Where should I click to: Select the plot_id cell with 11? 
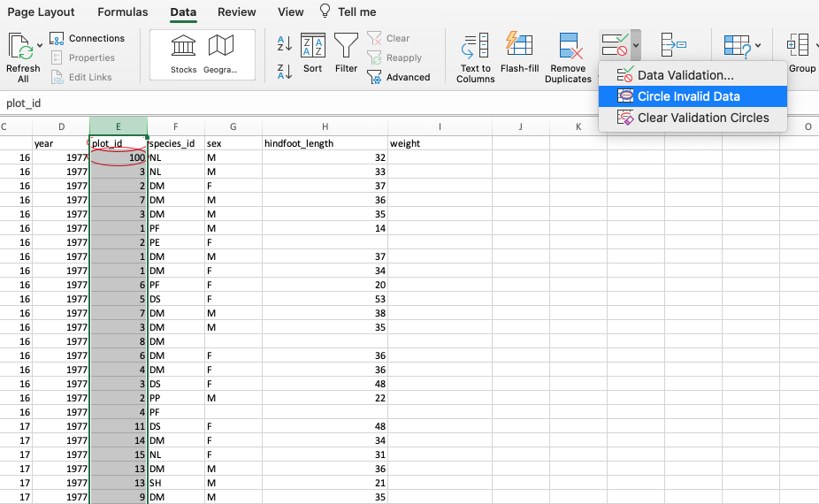[x=119, y=426]
